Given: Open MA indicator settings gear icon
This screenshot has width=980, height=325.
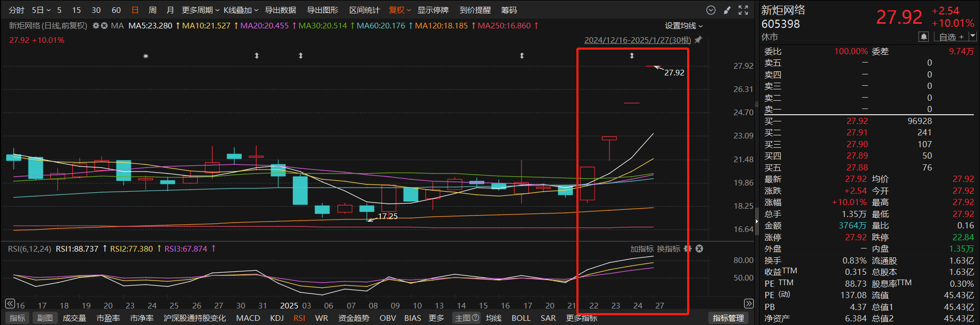Looking at the screenshot, I should (96, 26).
